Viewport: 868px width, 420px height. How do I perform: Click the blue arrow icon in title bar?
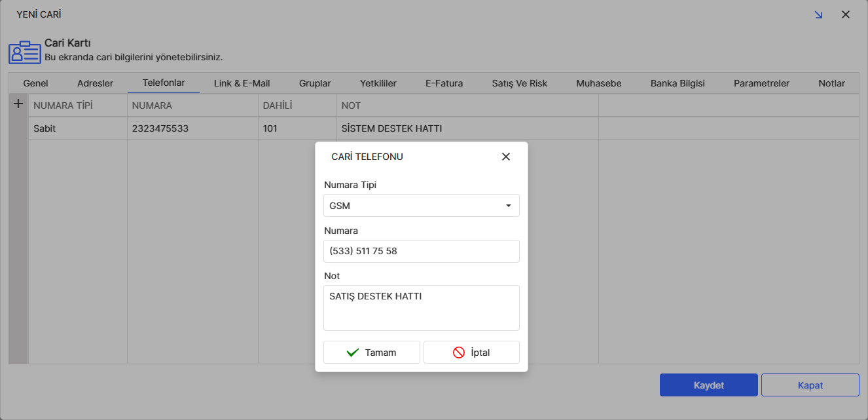point(818,14)
